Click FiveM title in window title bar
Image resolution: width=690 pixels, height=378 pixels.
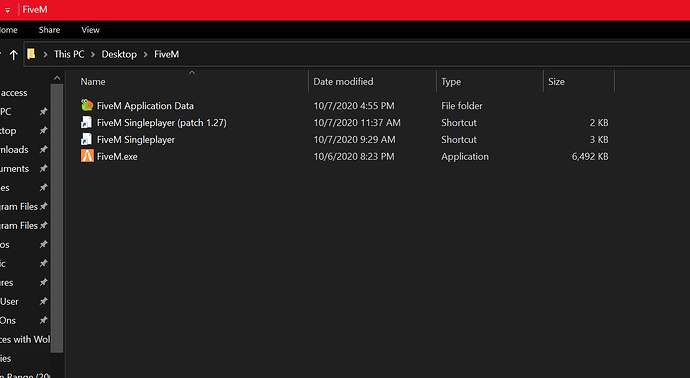pyautogui.click(x=35, y=10)
